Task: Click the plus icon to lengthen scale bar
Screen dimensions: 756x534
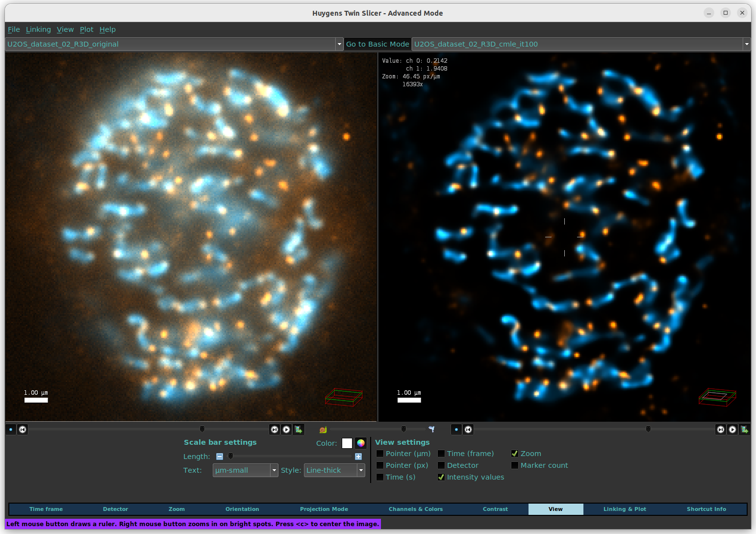Action: click(x=358, y=457)
